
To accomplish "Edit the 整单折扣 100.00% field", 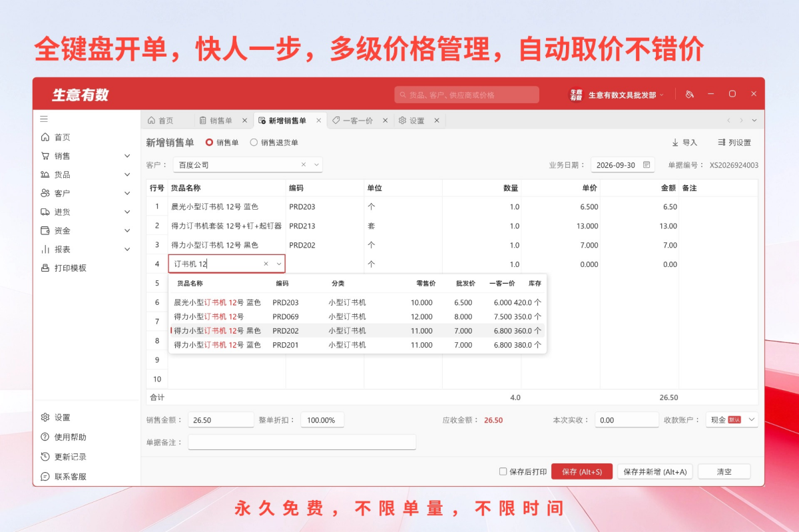I will point(323,420).
